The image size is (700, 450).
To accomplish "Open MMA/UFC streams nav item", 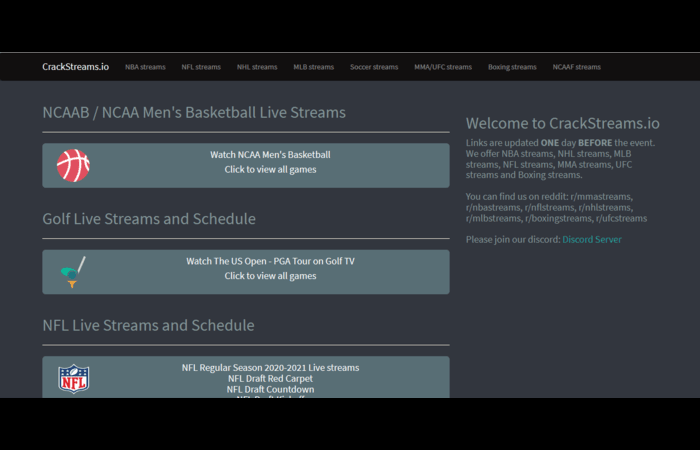I will point(443,67).
